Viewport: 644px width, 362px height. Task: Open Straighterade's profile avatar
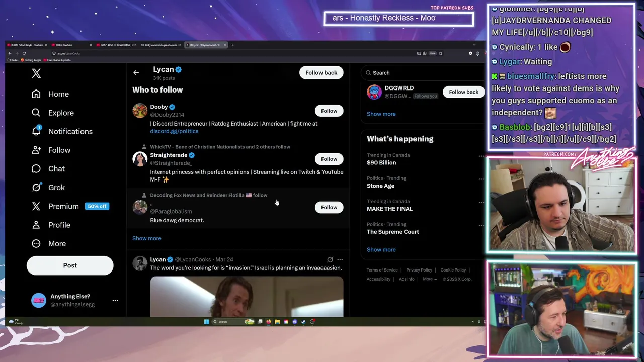tap(140, 159)
